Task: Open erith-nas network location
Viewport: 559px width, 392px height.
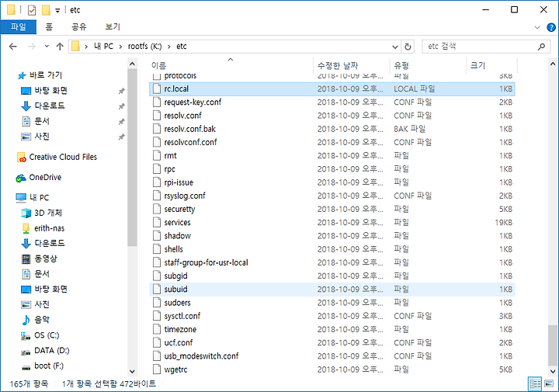Action: pos(49,228)
